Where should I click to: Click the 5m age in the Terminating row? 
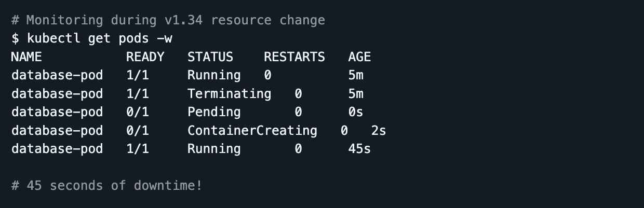click(x=356, y=94)
